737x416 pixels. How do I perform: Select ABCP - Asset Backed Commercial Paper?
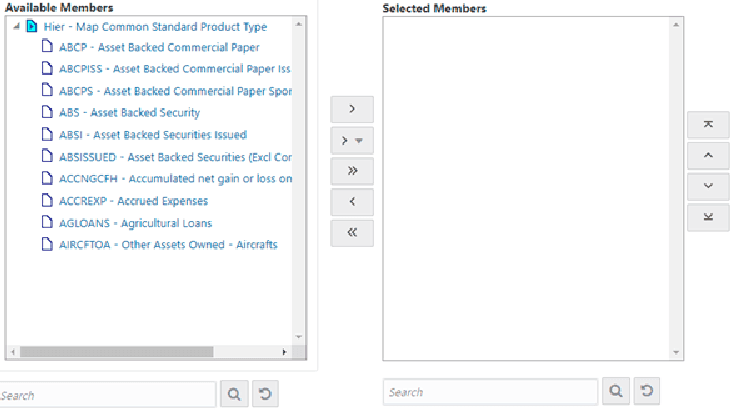click(159, 47)
